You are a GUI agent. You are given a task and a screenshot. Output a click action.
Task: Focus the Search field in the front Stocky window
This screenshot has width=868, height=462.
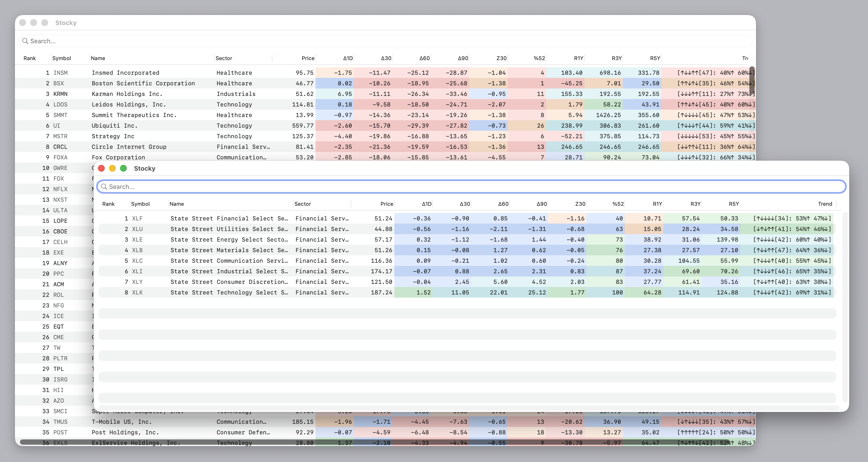[x=471, y=187]
